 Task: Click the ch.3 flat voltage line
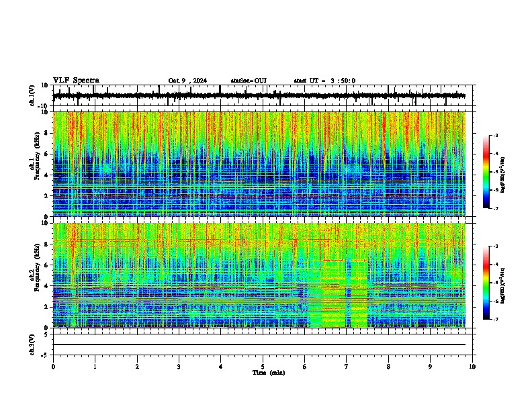point(259,345)
